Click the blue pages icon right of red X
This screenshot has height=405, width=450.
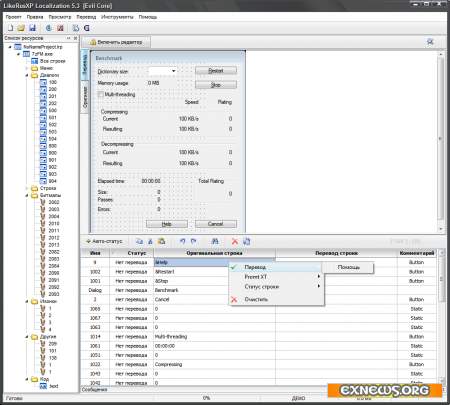point(247,241)
